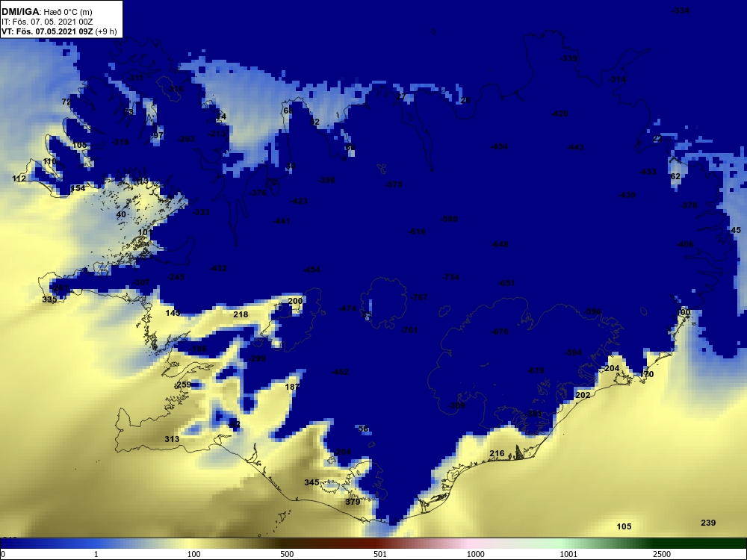The width and height of the screenshot is (747, 560).
Task: Click the map value '-245'
Action: click(x=176, y=277)
